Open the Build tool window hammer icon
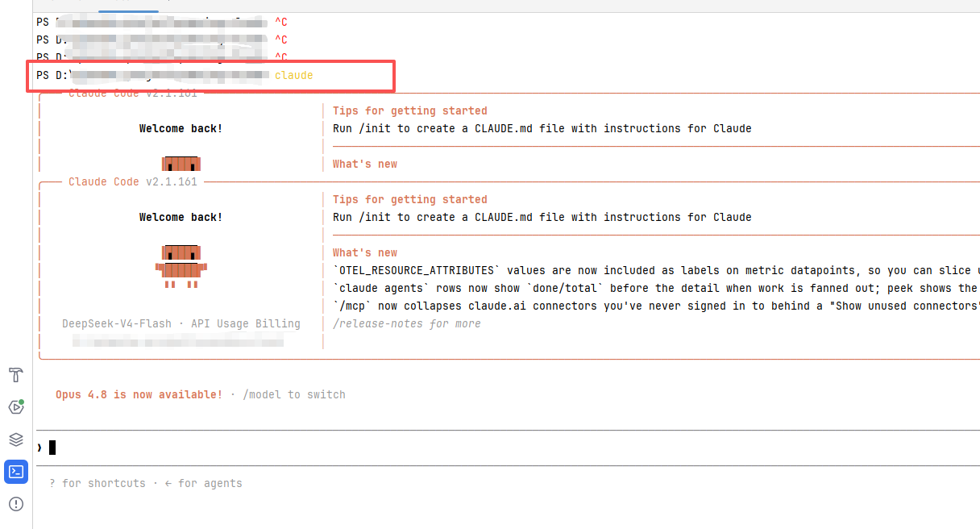 pyautogui.click(x=16, y=375)
